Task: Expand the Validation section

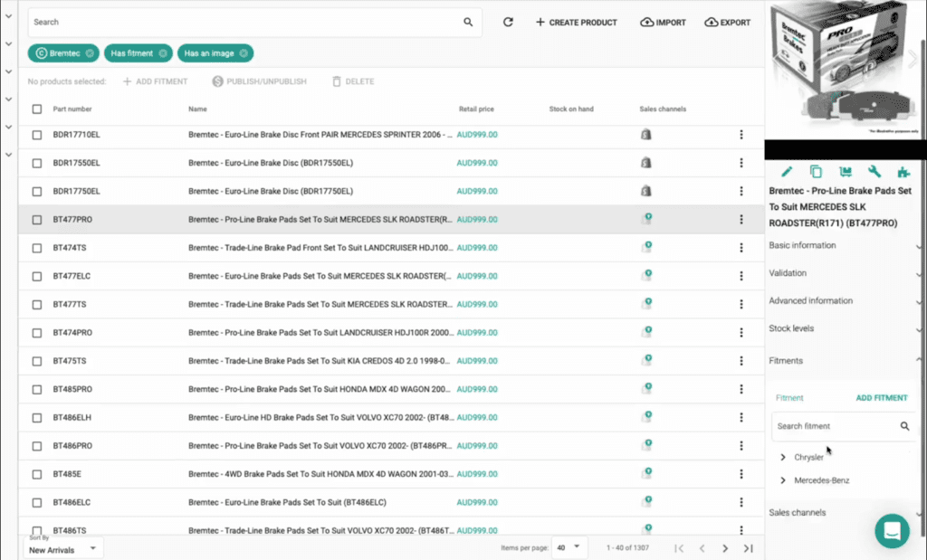Action: (845, 273)
